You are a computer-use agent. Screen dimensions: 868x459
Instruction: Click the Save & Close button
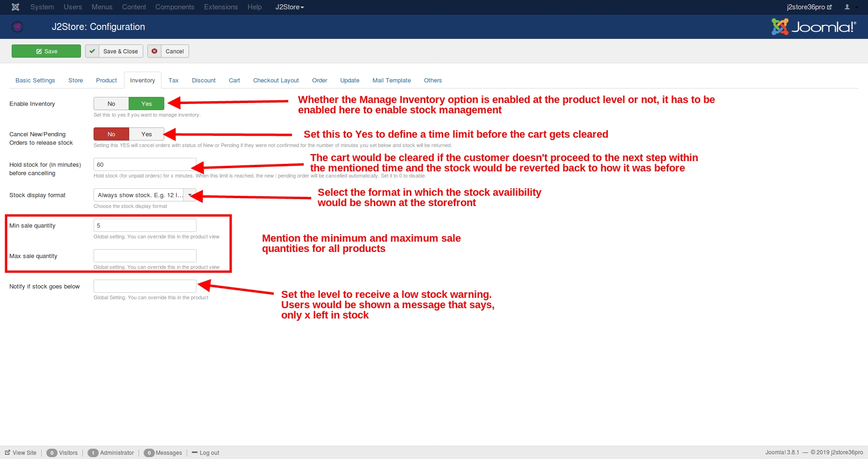coord(114,51)
